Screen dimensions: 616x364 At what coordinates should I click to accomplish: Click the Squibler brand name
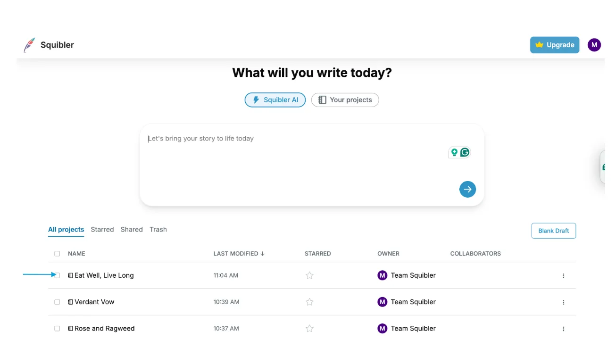[57, 45]
